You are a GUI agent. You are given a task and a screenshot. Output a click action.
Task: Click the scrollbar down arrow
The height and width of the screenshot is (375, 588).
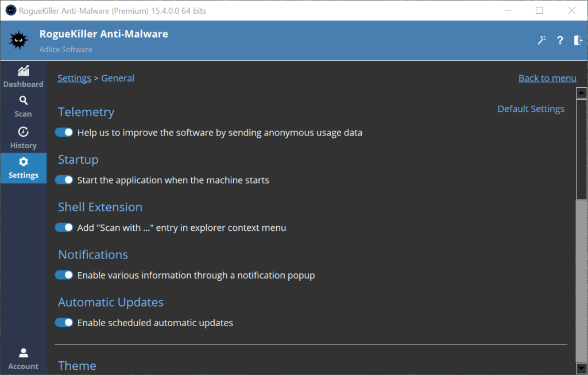click(x=581, y=367)
